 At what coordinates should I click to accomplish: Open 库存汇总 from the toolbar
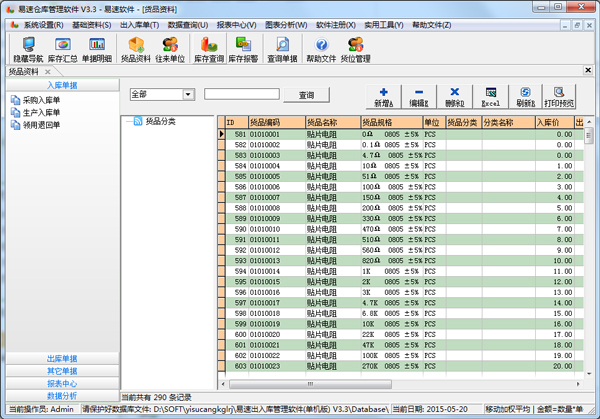point(62,49)
